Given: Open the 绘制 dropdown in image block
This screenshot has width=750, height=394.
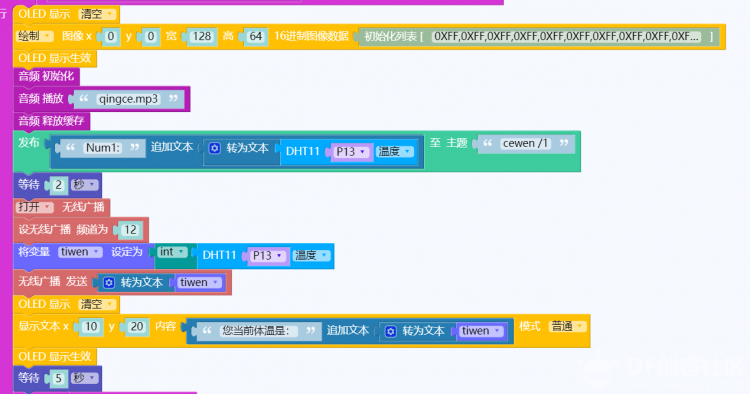Looking at the screenshot, I should [34, 36].
